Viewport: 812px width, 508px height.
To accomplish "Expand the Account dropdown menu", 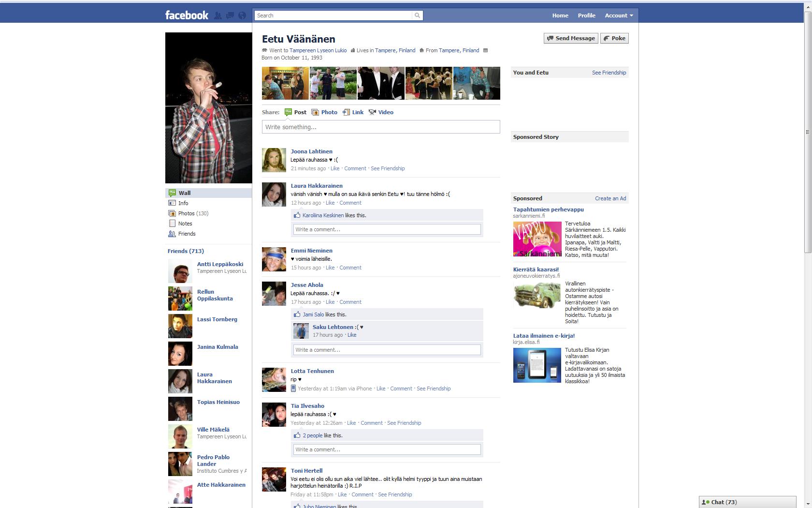I will (x=619, y=15).
